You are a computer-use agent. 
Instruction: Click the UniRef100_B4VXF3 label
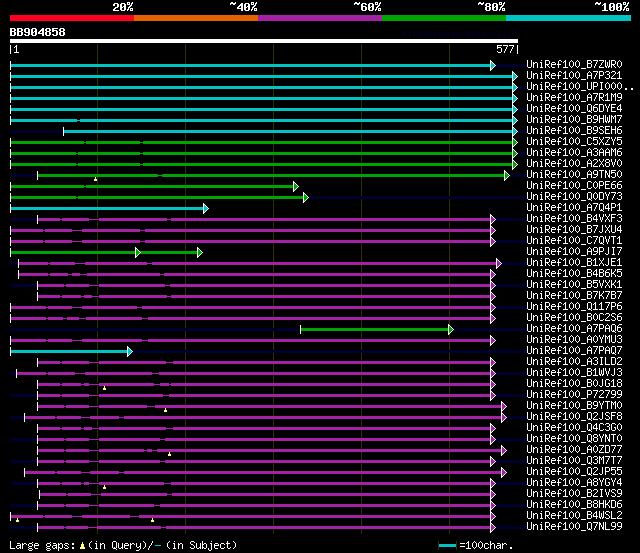574,219
